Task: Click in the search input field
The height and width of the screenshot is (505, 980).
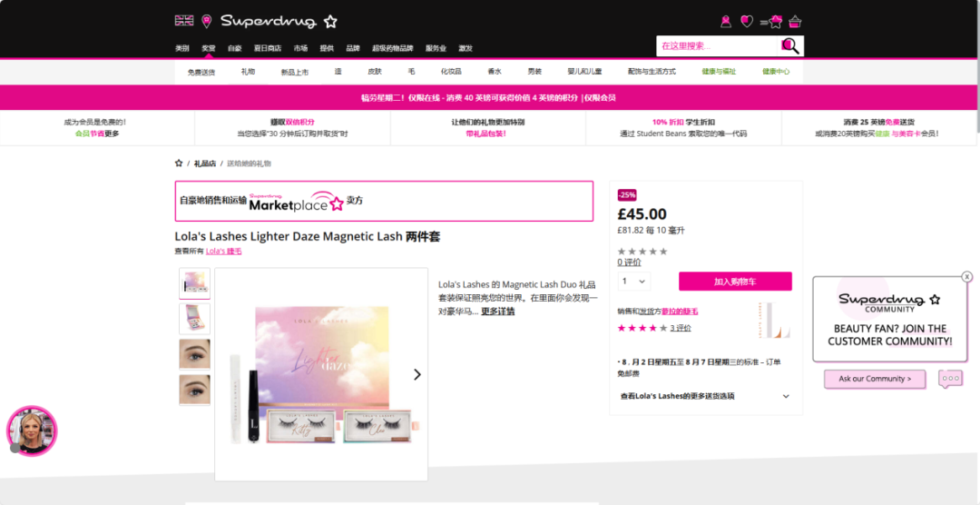Action: coord(716,45)
